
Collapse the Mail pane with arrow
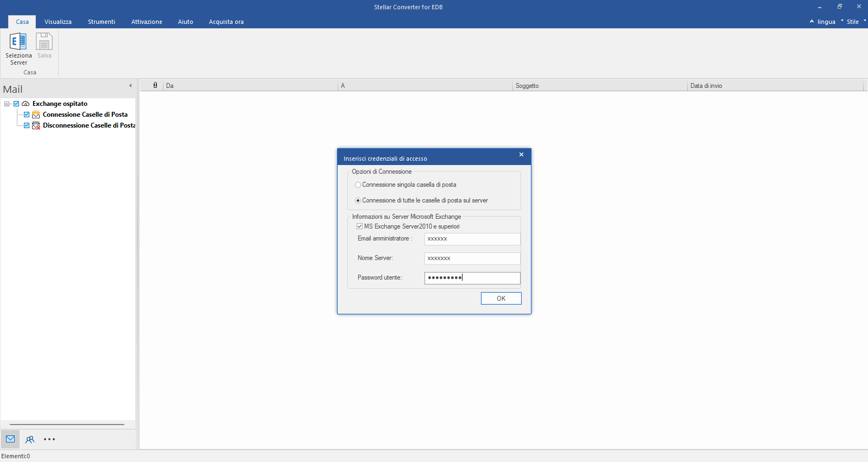[x=130, y=86]
